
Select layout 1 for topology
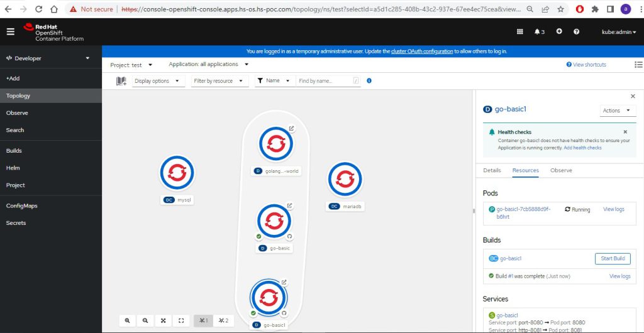203,320
